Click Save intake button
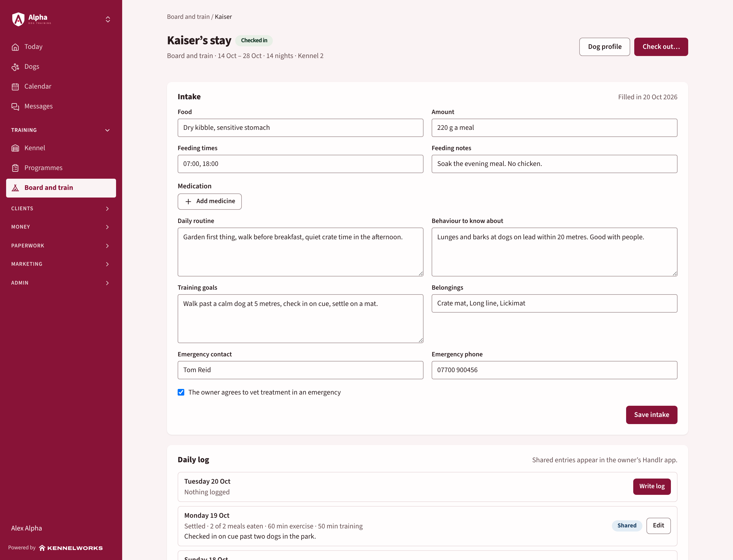This screenshot has width=733, height=560. (x=651, y=415)
